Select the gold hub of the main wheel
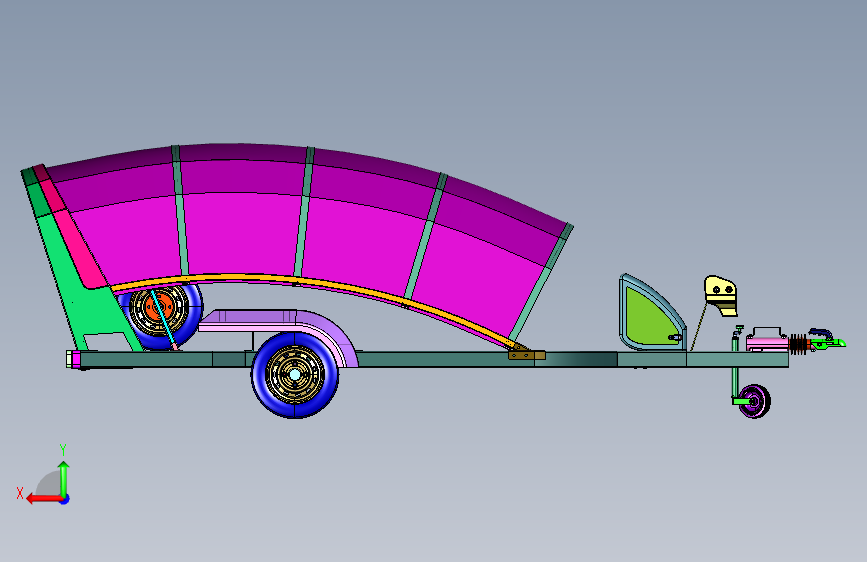 click(x=295, y=375)
